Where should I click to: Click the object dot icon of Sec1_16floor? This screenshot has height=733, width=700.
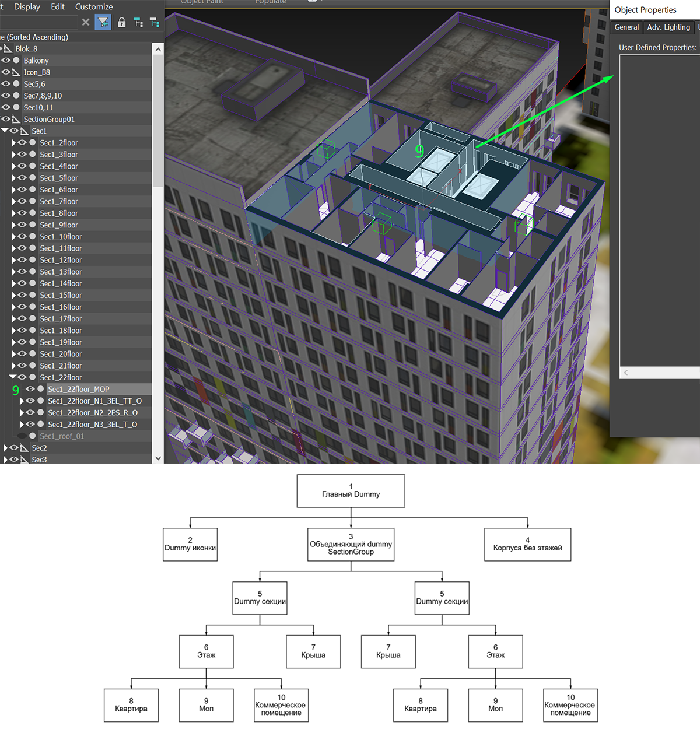tap(33, 307)
